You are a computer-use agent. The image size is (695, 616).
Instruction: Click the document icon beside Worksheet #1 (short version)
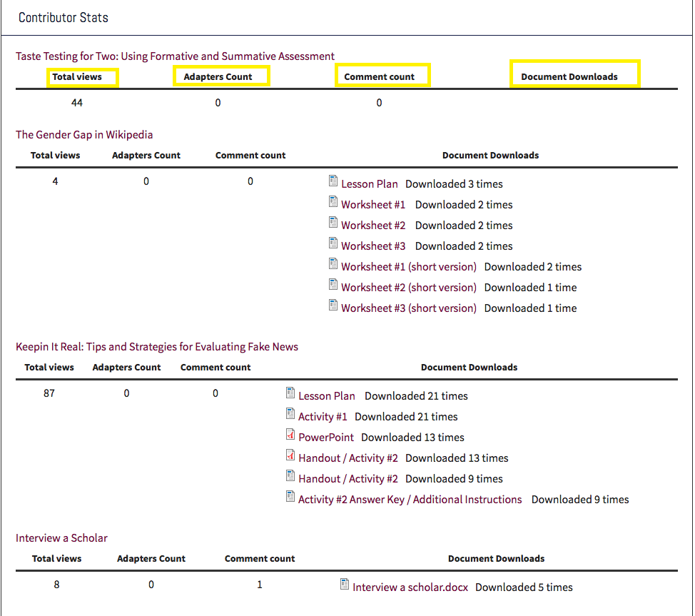coord(333,264)
